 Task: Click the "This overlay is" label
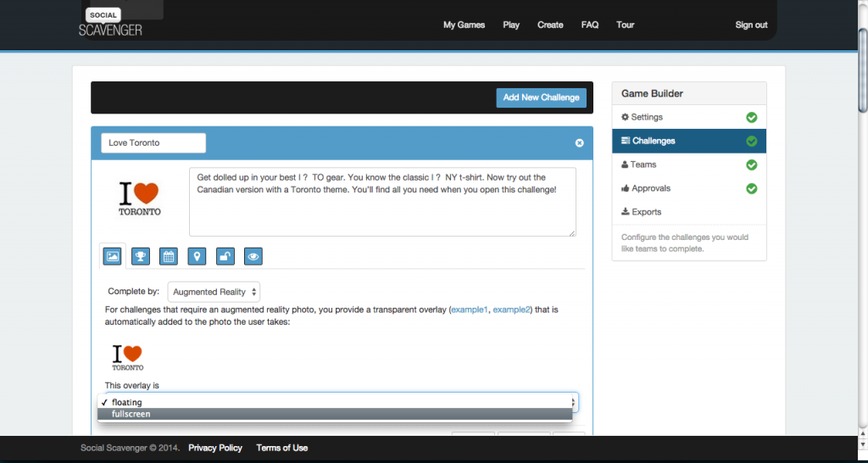pyautogui.click(x=131, y=385)
